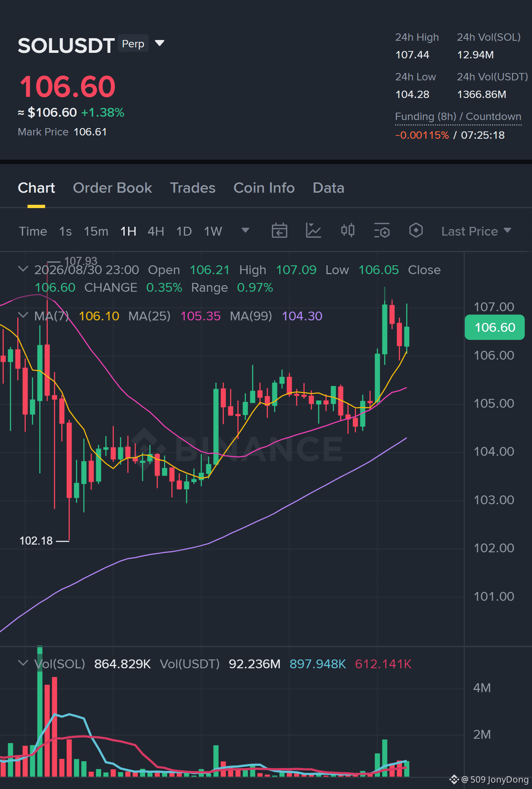Tap the -0.00115% funding rate value
Image resolution: width=532 pixels, height=789 pixels.
pos(422,135)
